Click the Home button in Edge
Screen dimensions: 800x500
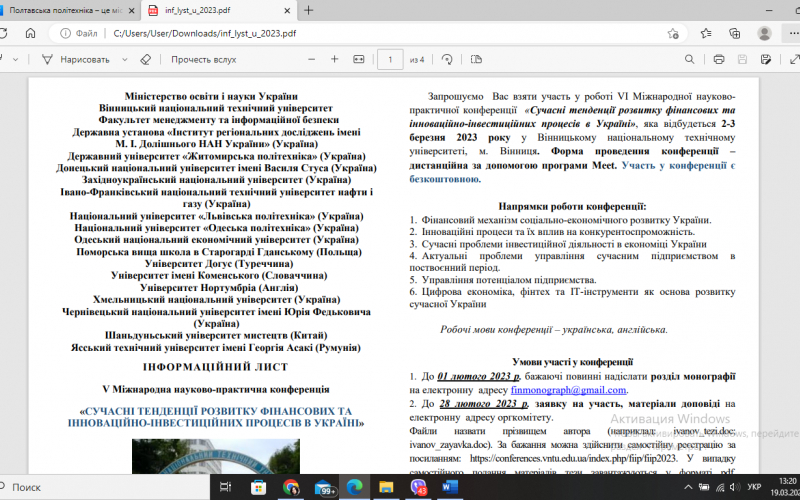click(x=31, y=34)
